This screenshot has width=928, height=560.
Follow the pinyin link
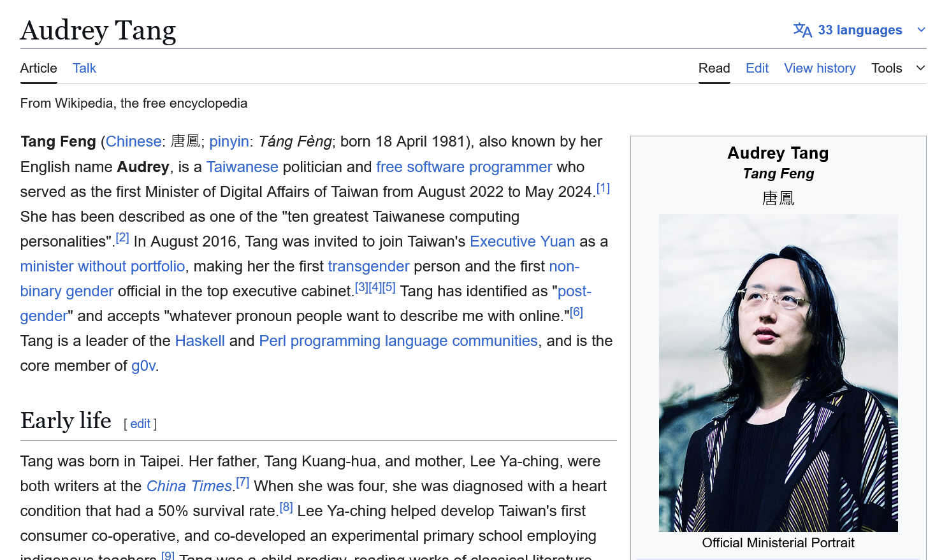229,141
